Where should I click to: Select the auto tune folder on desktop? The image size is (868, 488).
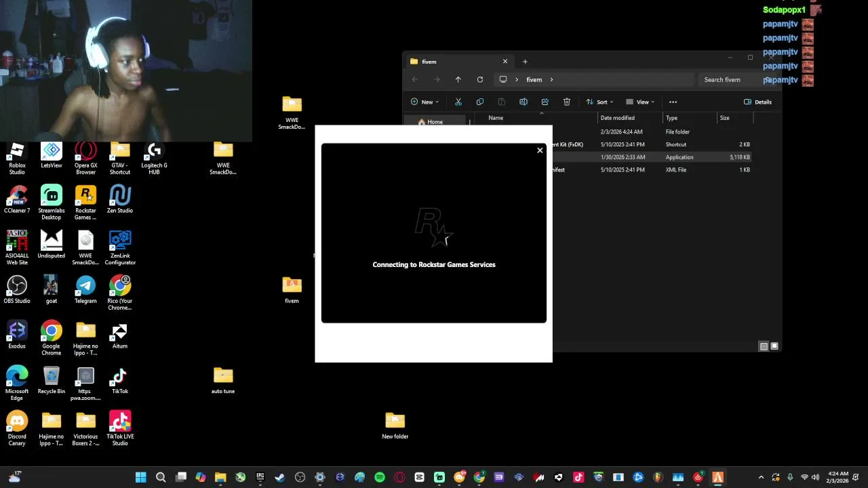click(223, 381)
